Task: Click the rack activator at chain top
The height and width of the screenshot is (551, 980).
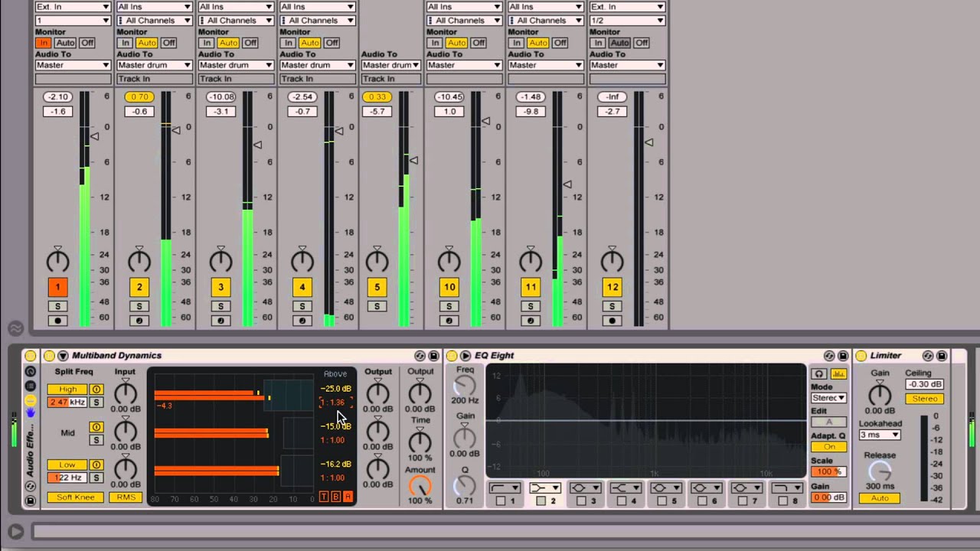Action: [30, 356]
